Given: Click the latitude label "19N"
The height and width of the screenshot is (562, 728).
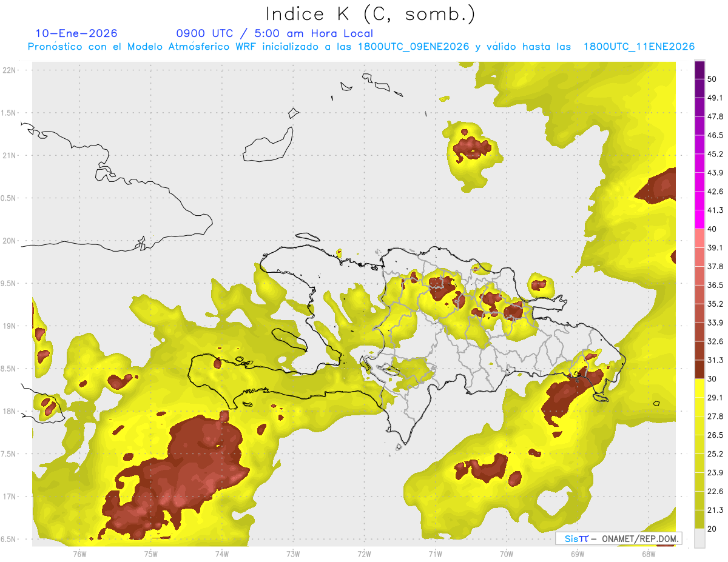Looking at the screenshot, I should (x=8, y=326).
